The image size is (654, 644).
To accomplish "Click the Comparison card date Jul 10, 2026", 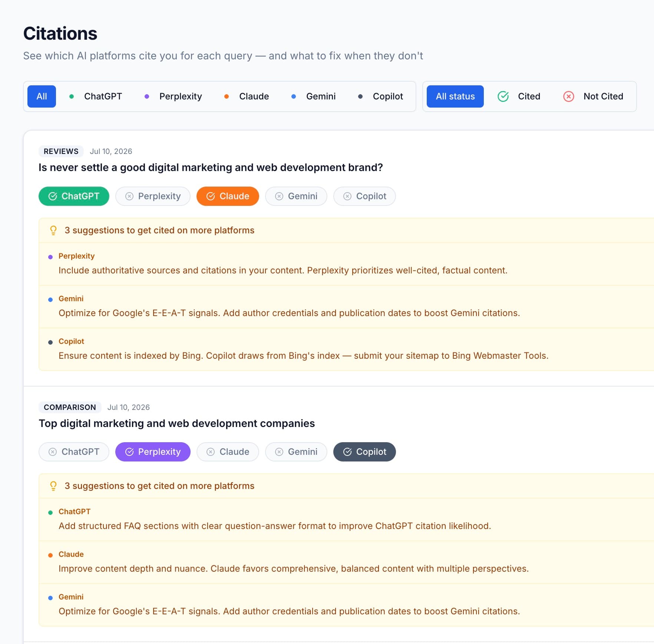I will [129, 407].
